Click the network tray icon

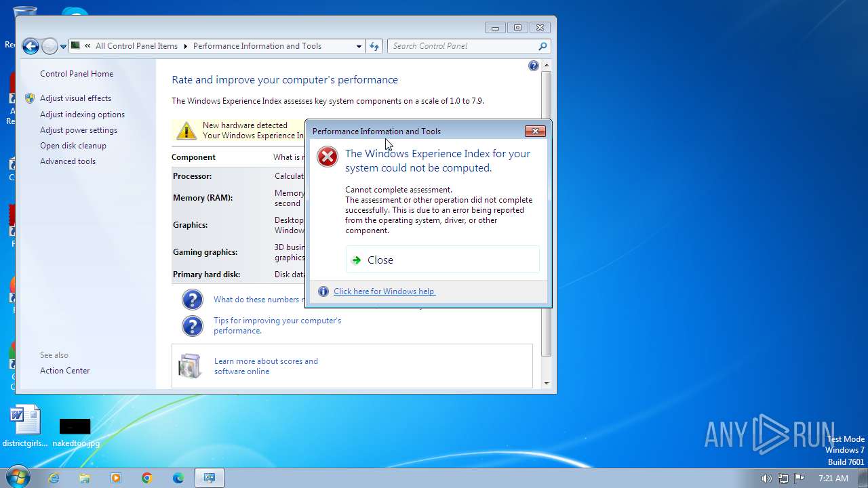point(783,478)
